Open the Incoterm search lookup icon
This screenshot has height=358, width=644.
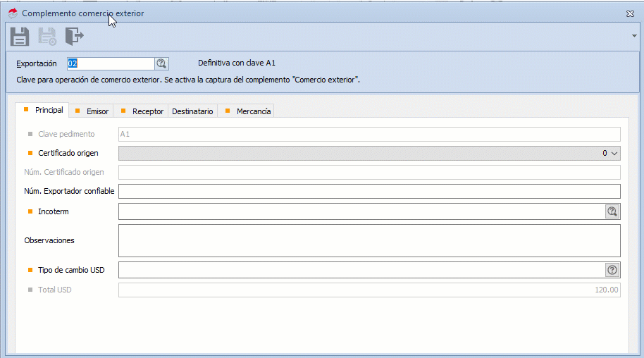pos(612,211)
